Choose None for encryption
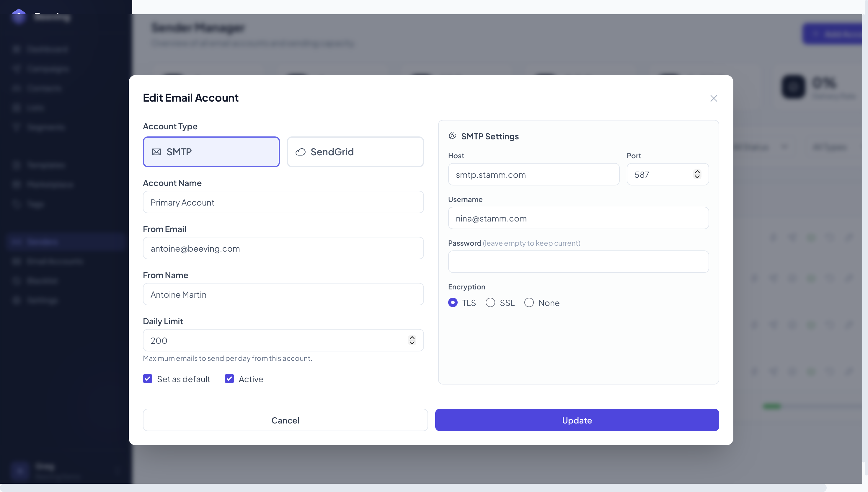 pyautogui.click(x=529, y=302)
